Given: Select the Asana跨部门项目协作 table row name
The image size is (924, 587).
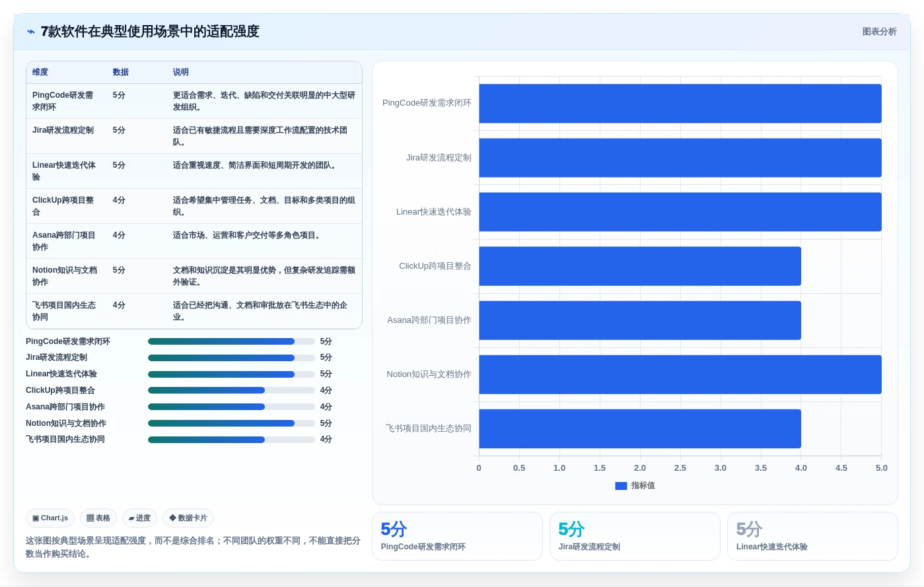Looking at the screenshot, I should tap(64, 241).
